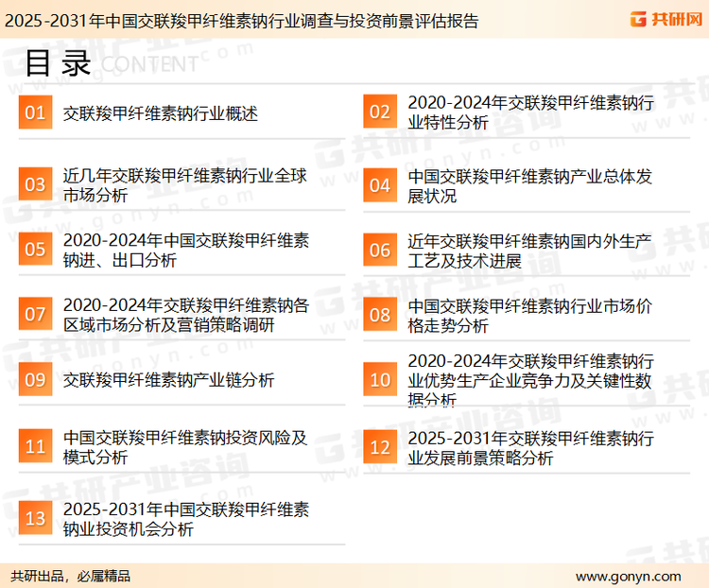Click the orange 03 number badge

coord(35,184)
